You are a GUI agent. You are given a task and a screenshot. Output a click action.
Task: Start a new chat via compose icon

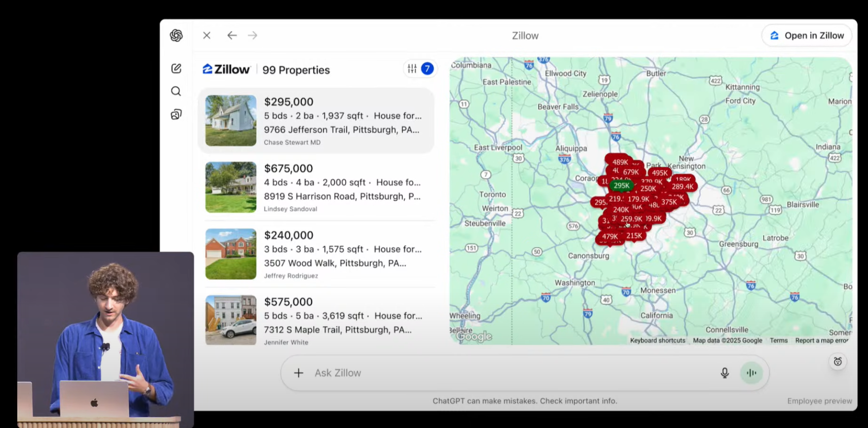point(176,69)
